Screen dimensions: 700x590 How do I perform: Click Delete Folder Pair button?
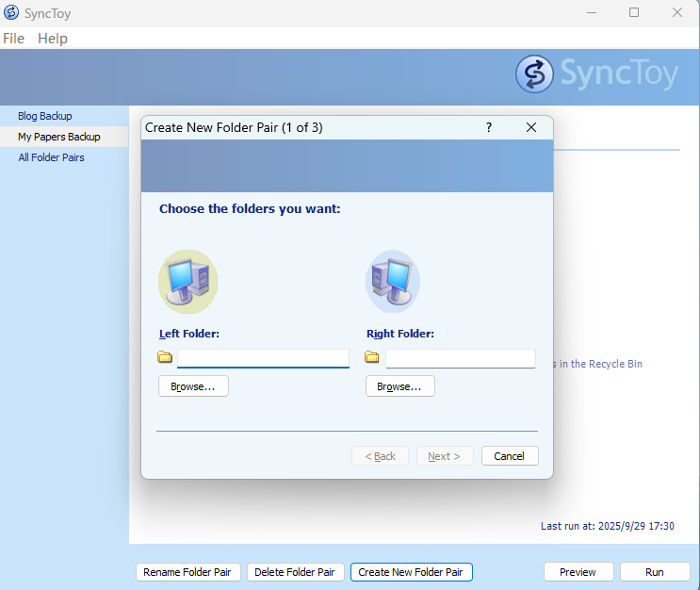295,572
